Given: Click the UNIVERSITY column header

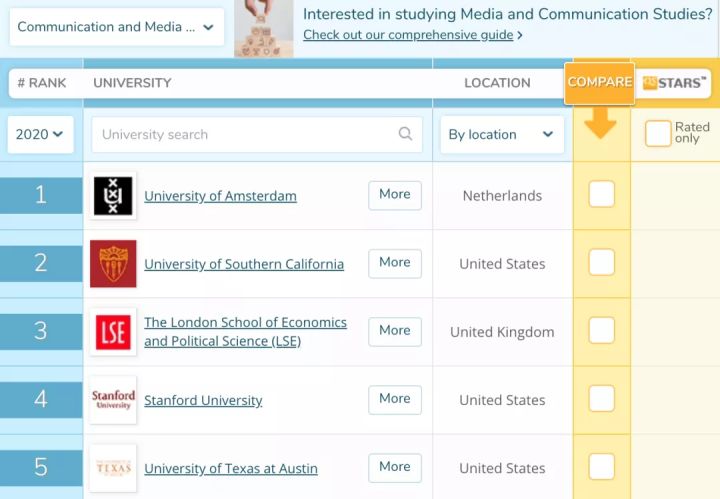Looking at the screenshot, I should [x=132, y=83].
